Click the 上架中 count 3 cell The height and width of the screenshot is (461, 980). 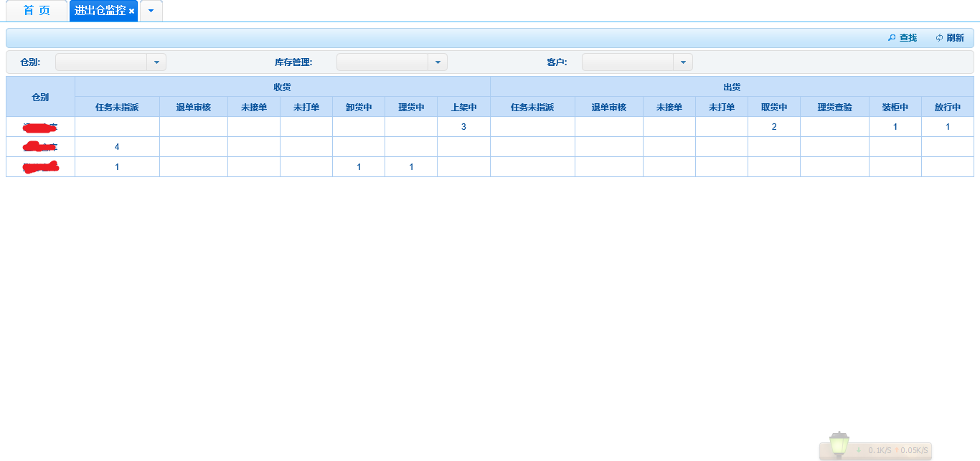pos(463,127)
